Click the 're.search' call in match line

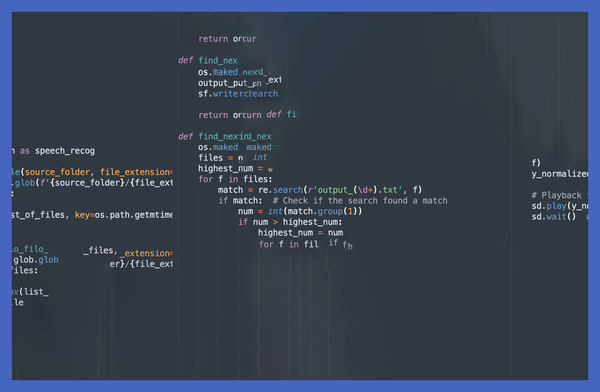(x=280, y=190)
